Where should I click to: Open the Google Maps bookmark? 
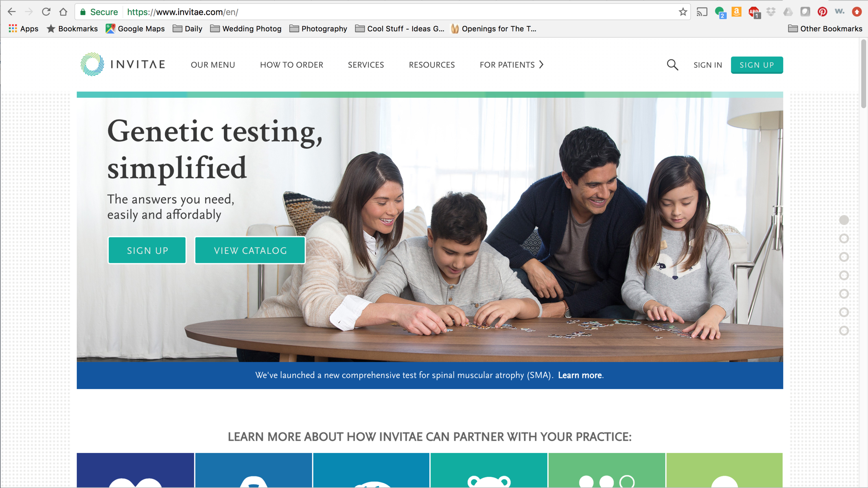(135, 28)
